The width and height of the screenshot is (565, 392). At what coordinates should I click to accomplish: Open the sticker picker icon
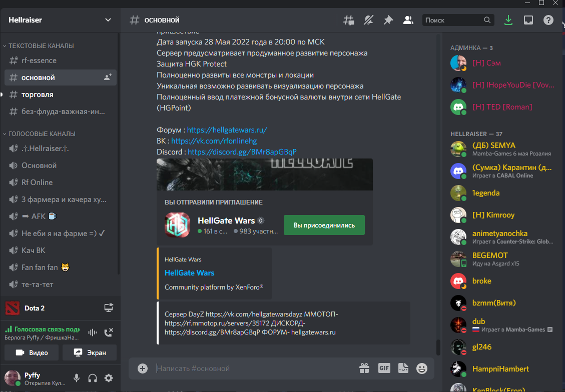[x=403, y=368]
